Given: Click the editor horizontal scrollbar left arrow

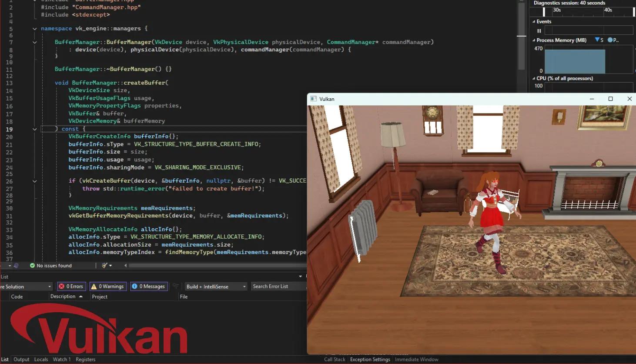Looking at the screenshot, I should (x=126, y=265).
